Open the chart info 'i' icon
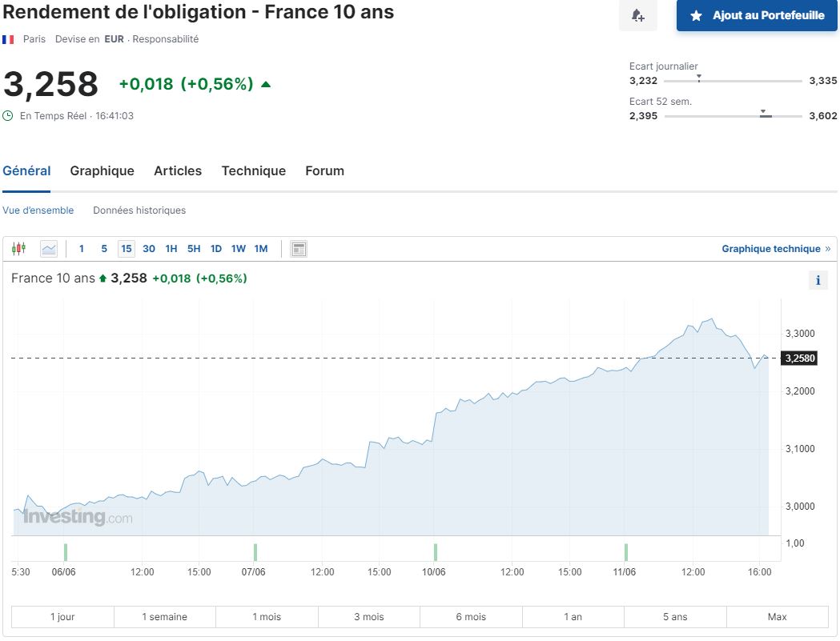Screen dimensions: 840x641 [818, 280]
